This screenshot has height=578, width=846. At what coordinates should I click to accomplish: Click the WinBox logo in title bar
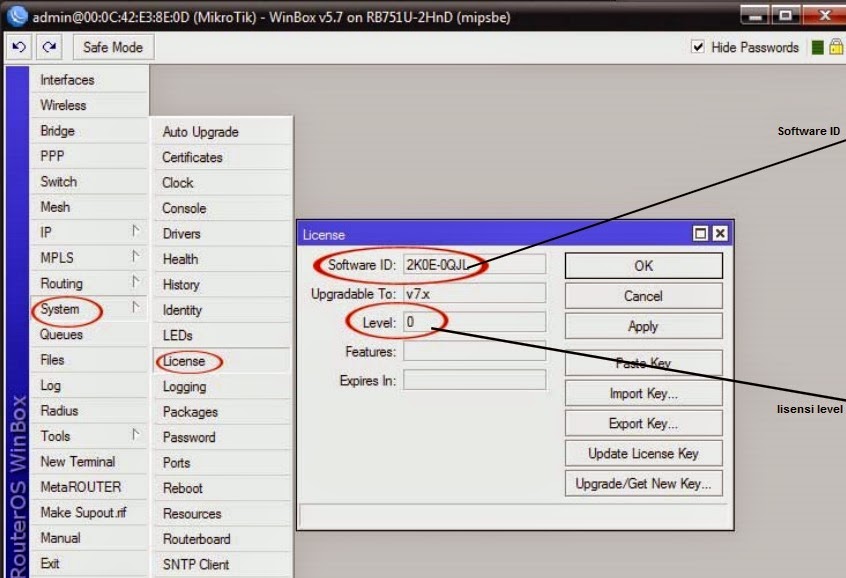coord(17,16)
